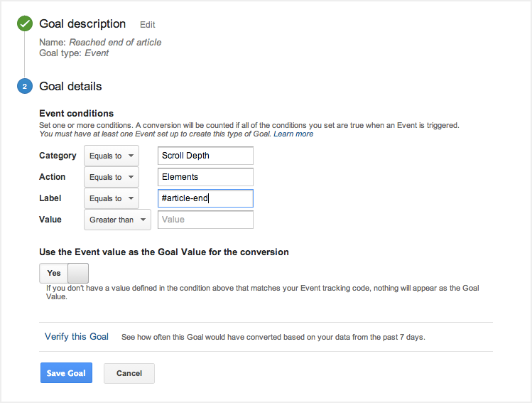Click the Save Goal button
This screenshot has width=532, height=403.
coord(66,373)
